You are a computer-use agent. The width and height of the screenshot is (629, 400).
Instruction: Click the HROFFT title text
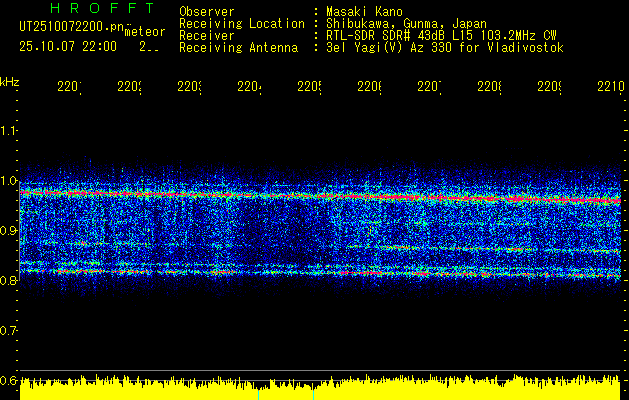click(x=102, y=8)
